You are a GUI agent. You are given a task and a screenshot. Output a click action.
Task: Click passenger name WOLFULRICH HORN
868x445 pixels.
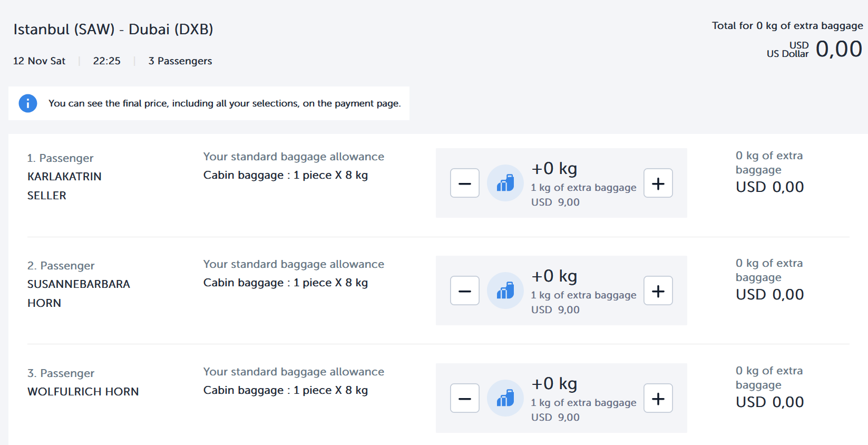(83, 392)
